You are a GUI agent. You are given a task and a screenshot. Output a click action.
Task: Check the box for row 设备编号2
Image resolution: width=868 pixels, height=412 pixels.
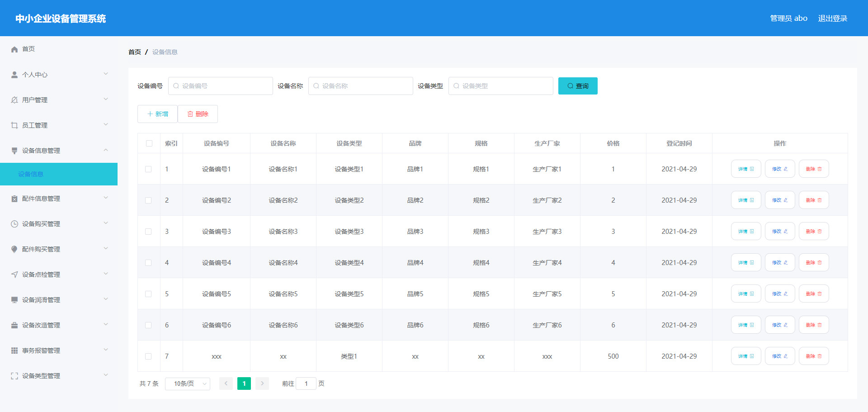click(x=148, y=200)
